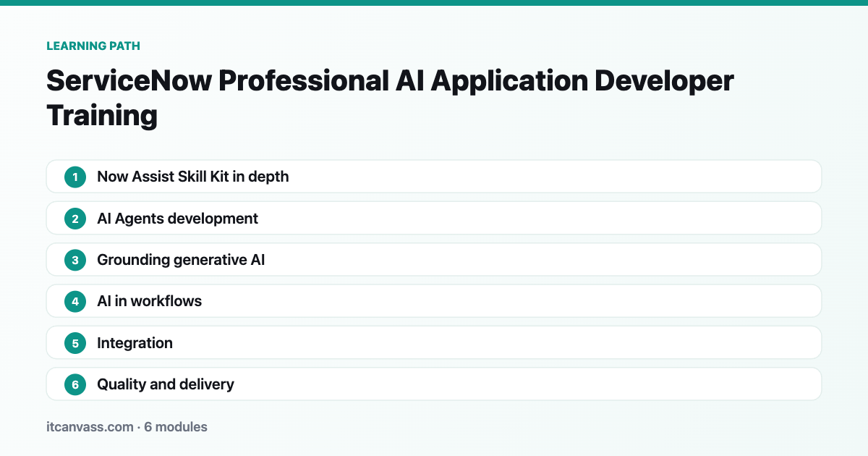Click the number 5 step badge

tap(75, 343)
